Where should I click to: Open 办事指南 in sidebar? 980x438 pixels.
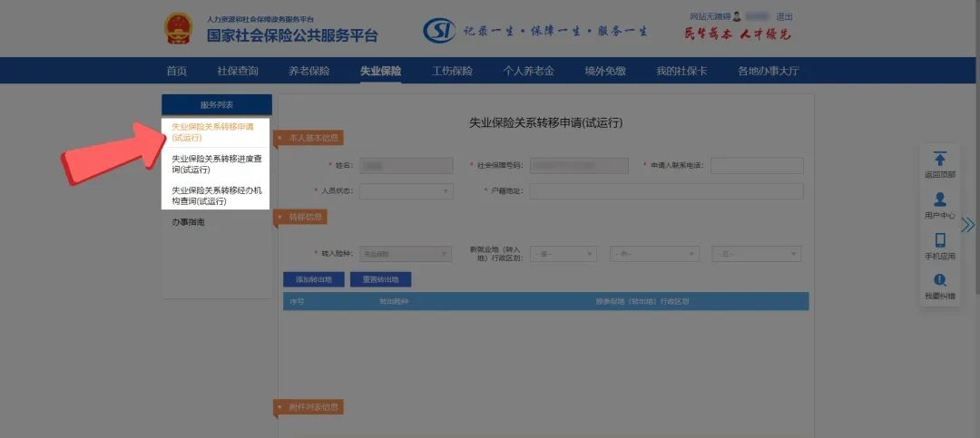[188, 222]
